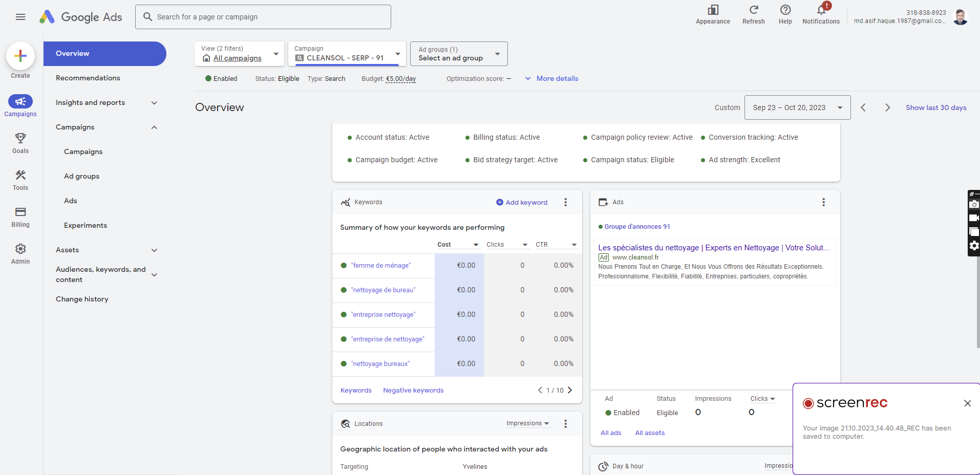Image resolution: width=980 pixels, height=475 pixels.
Task: Open Locations card three-dot menu
Action: 566,424
